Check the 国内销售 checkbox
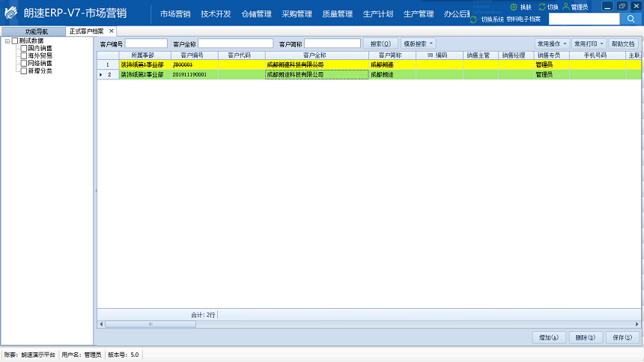The width and height of the screenshot is (644, 362). pyautogui.click(x=24, y=48)
